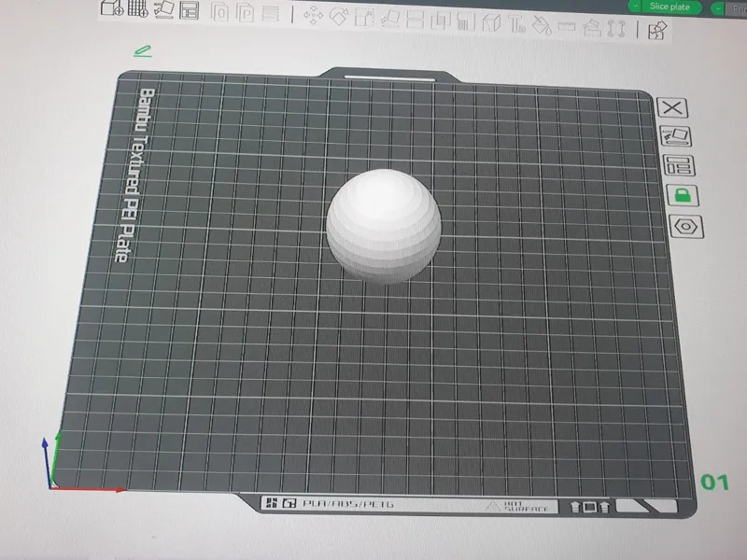Select the Supports painting tool
747x560 pixels.
[x=465, y=21]
